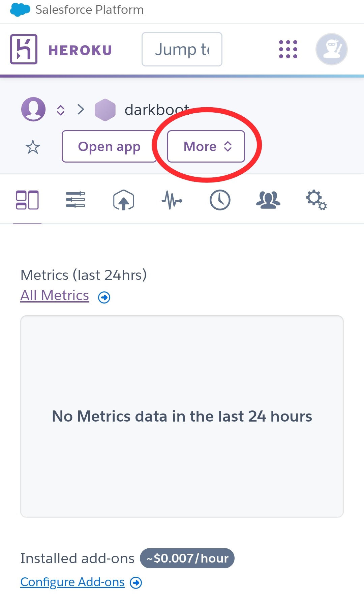Expand the personal account switcher chevrons

(x=61, y=110)
